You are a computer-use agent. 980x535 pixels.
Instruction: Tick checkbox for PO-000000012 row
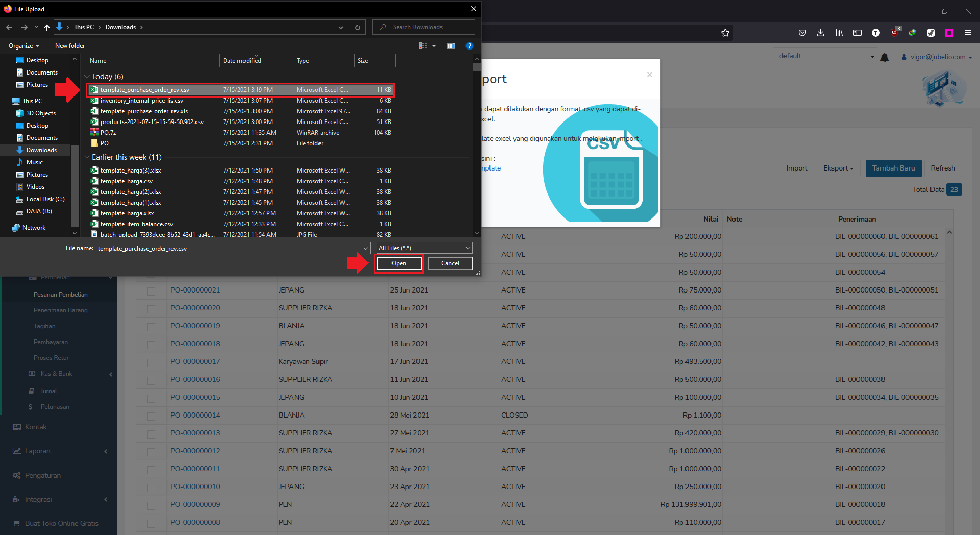(151, 452)
